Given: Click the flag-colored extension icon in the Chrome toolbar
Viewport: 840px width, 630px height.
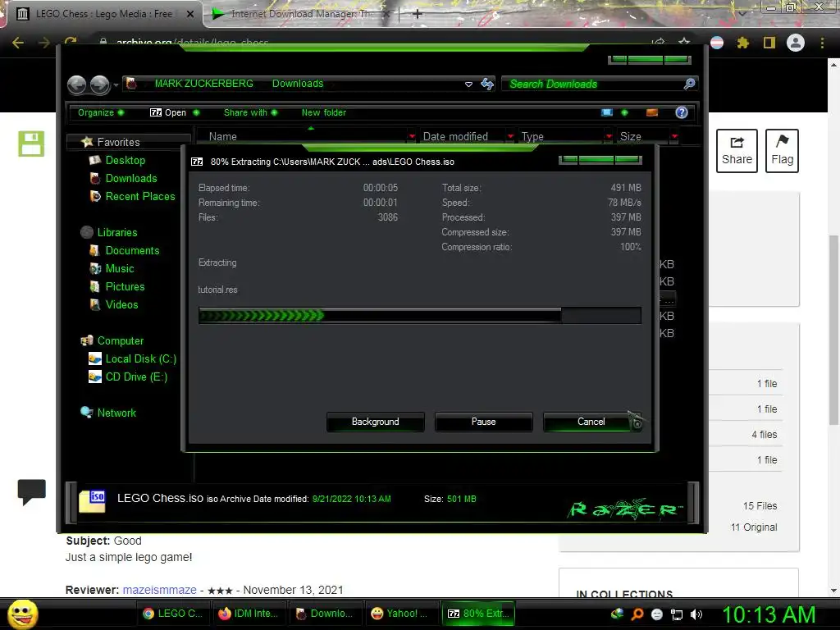Looking at the screenshot, I should pyautogui.click(x=717, y=43).
